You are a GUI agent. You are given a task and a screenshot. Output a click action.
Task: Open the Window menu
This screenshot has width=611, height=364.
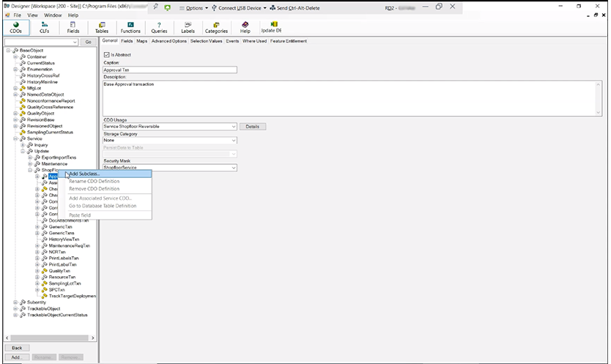[53, 15]
